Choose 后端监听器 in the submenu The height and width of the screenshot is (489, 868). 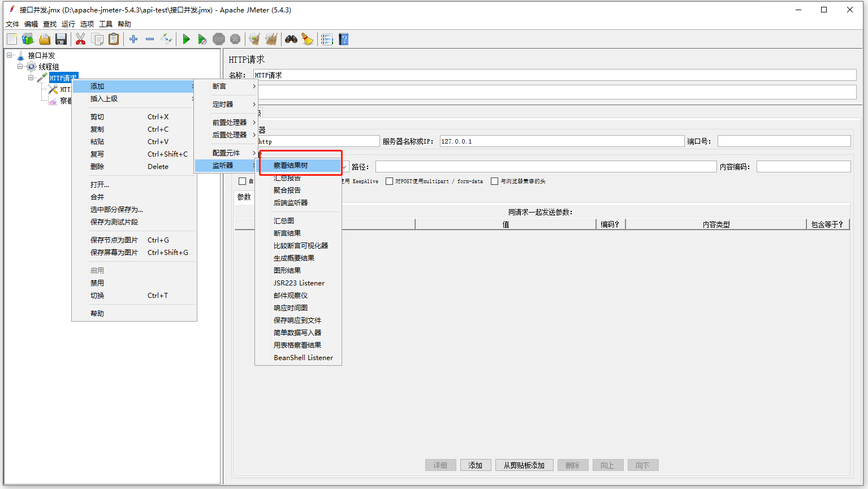(x=299, y=202)
